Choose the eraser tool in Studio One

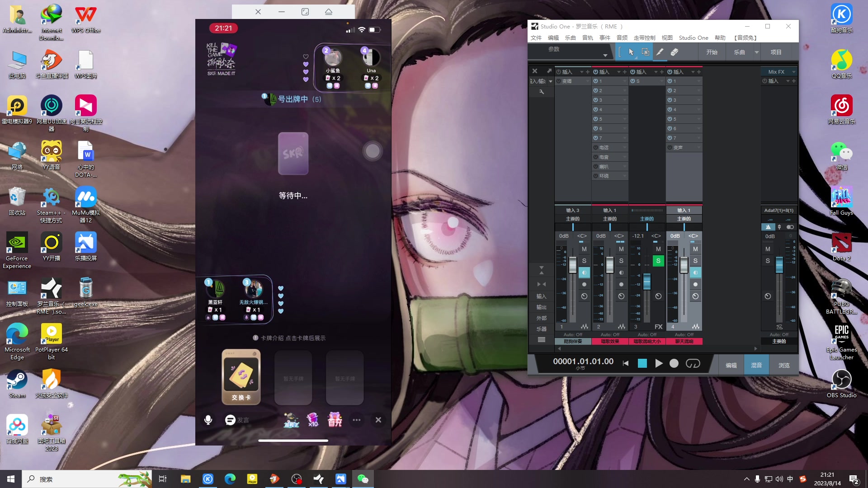pyautogui.click(x=675, y=52)
